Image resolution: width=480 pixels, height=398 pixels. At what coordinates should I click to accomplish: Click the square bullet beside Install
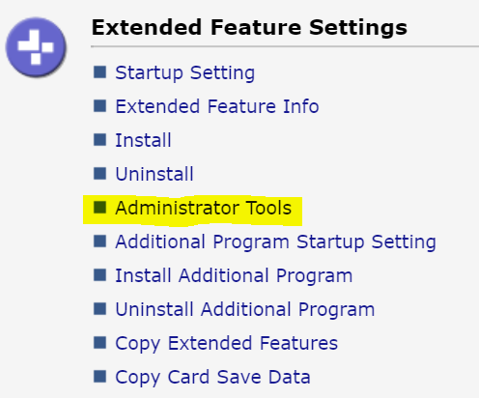(x=100, y=140)
